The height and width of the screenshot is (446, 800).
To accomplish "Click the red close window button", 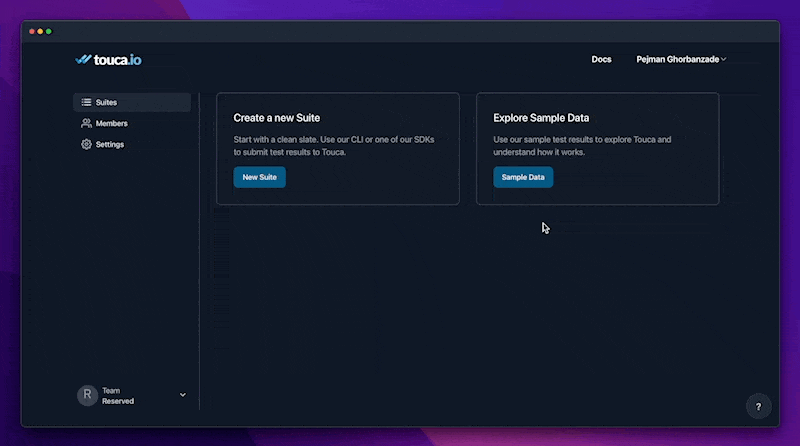I will tap(32, 32).
